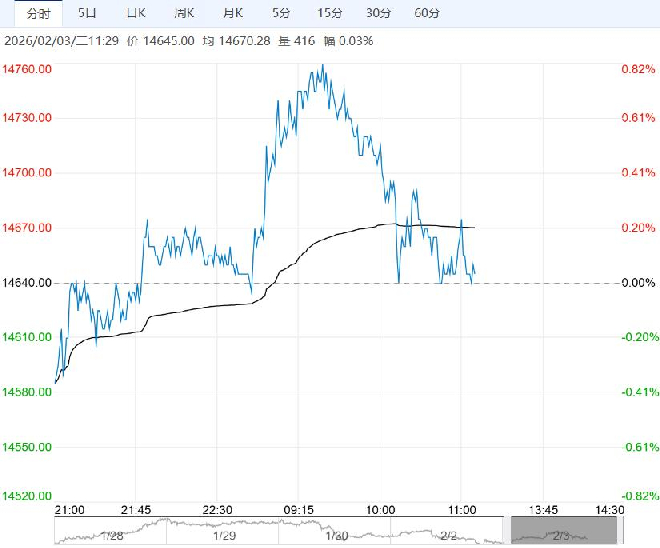
Task: Open the 5日 five-day chart tab
Action: click(x=88, y=13)
